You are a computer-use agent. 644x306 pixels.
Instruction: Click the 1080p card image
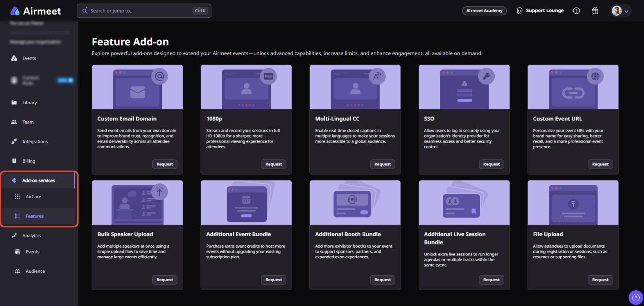246,87
